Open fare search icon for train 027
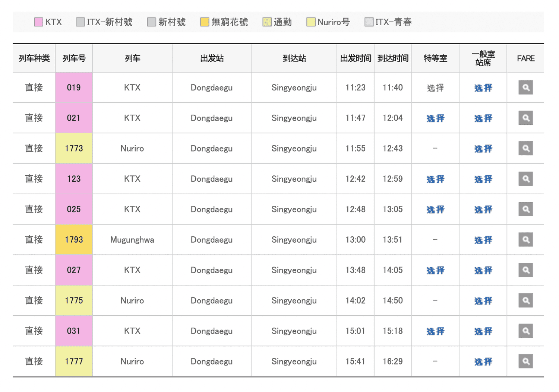The height and width of the screenshot is (392, 559). pyautogui.click(x=525, y=270)
